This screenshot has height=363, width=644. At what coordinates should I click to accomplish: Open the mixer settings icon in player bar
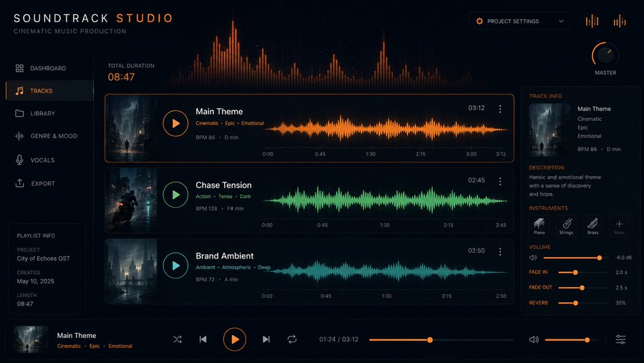tap(620, 339)
